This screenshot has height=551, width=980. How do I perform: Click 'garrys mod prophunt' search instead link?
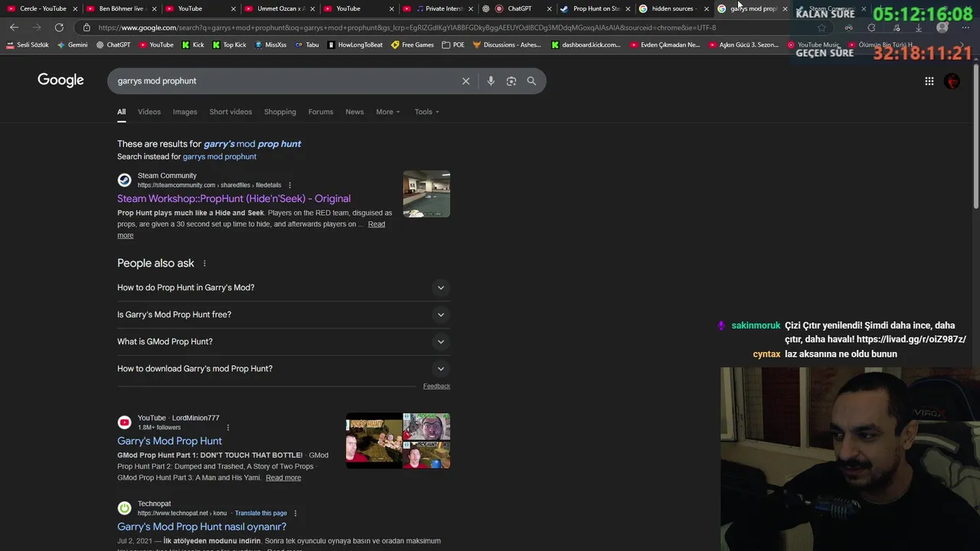coord(220,157)
